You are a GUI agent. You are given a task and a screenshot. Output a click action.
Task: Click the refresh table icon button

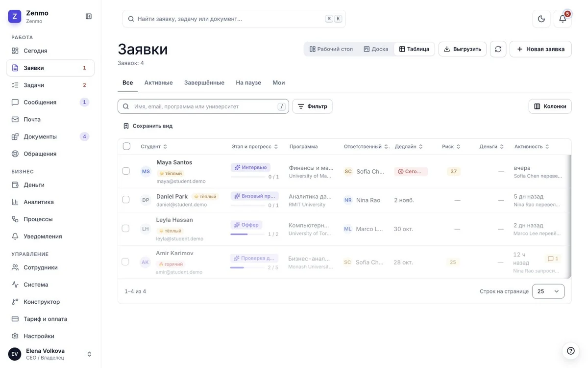pos(498,49)
